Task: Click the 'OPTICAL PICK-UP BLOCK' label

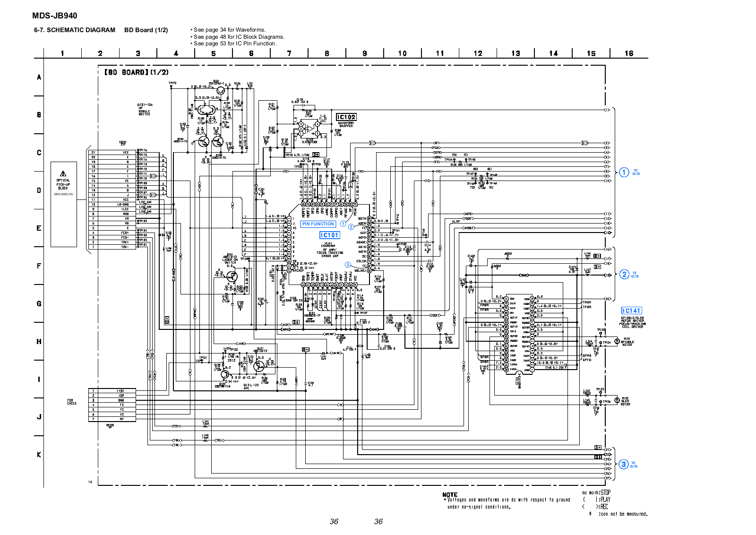Action: click(x=63, y=184)
